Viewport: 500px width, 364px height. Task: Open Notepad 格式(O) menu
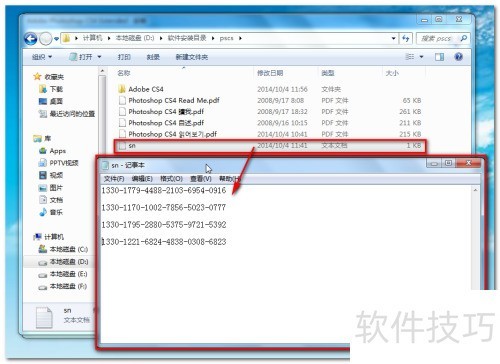click(171, 179)
